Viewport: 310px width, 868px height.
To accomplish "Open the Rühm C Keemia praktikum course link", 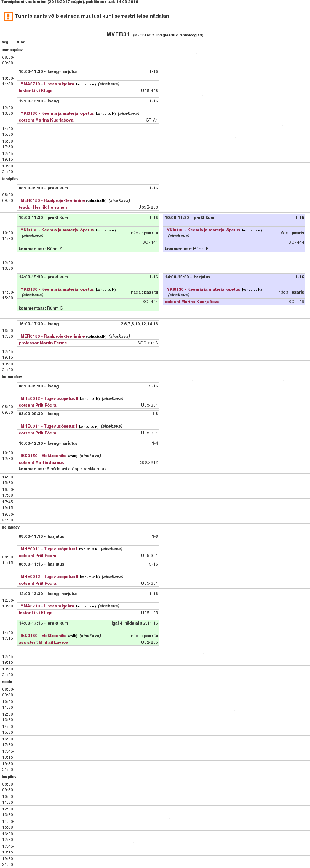I will coord(57,289).
